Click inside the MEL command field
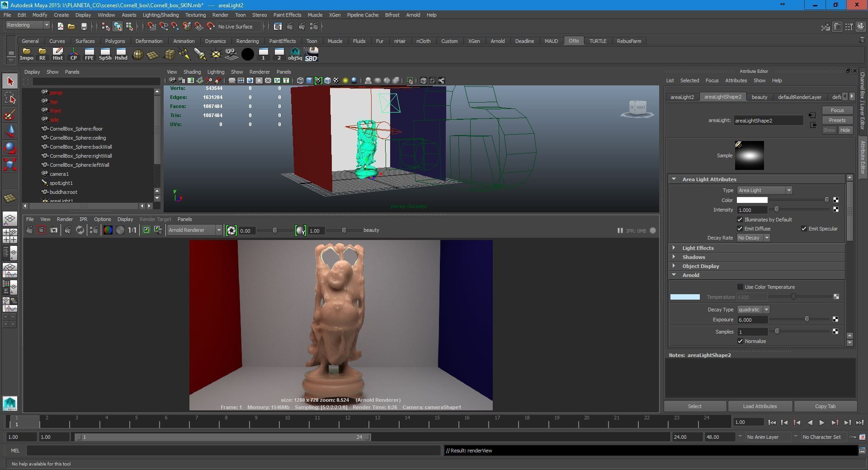The image size is (868, 470). point(226,451)
